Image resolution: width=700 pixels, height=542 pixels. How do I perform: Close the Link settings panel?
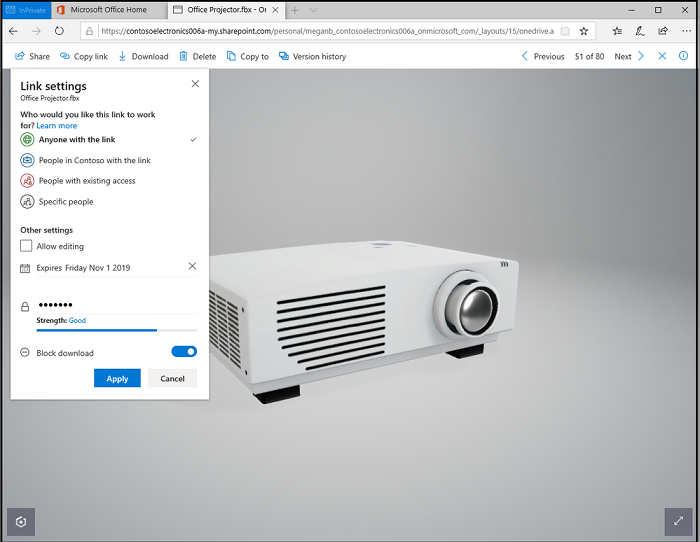[x=195, y=83]
